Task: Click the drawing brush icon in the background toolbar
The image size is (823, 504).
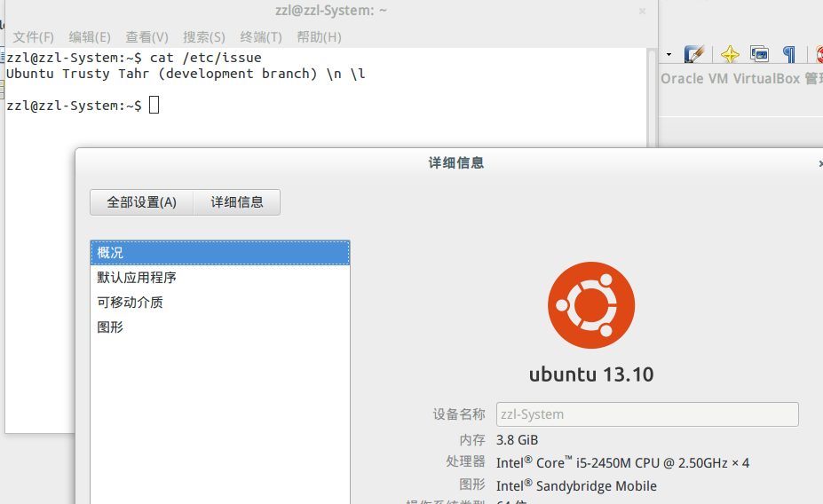Action: coord(694,54)
